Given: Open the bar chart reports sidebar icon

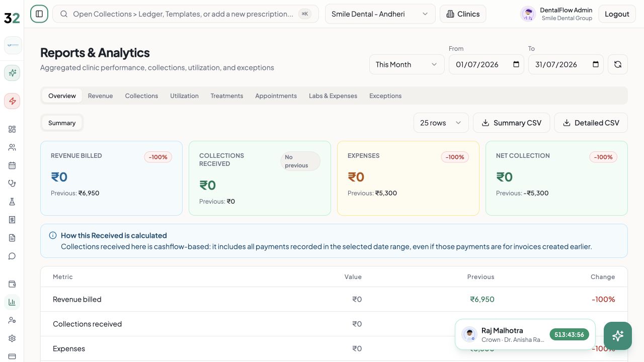Looking at the screenshot, I should [12, 302].
